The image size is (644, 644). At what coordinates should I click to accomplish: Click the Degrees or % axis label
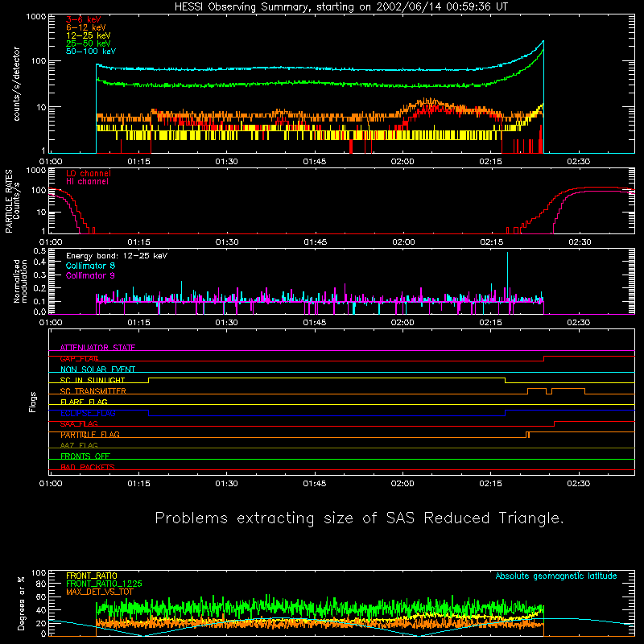(x=21, y=603)
